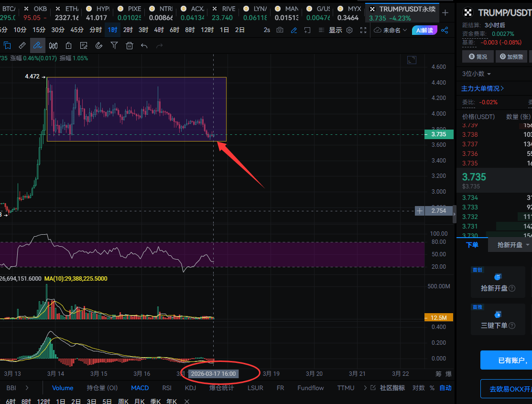Switch to the 4时 timeframe
This screenshot has width=532, height=404.
(x=159, y=30)
